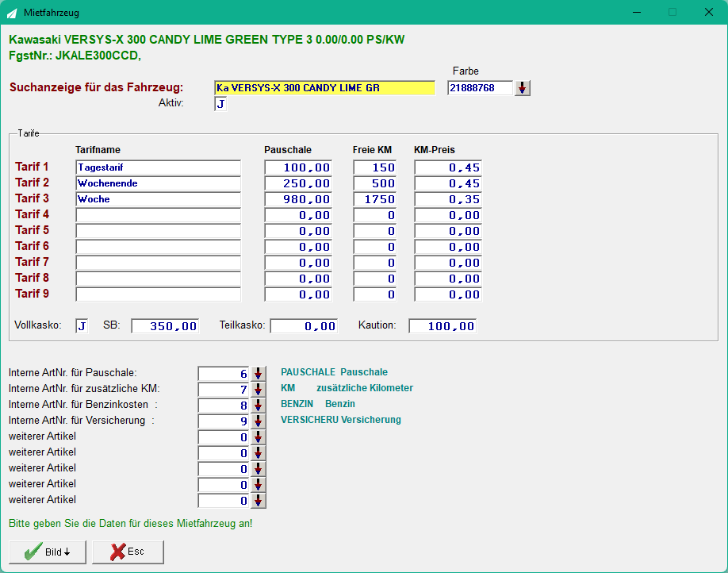
Task: Click Tarif 2 Freie KM field 500
Action: (x=374, y=183)
